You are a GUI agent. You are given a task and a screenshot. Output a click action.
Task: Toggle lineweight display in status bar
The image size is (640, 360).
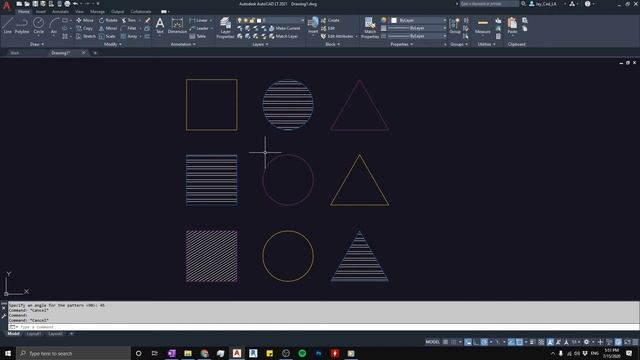point(532,342)
